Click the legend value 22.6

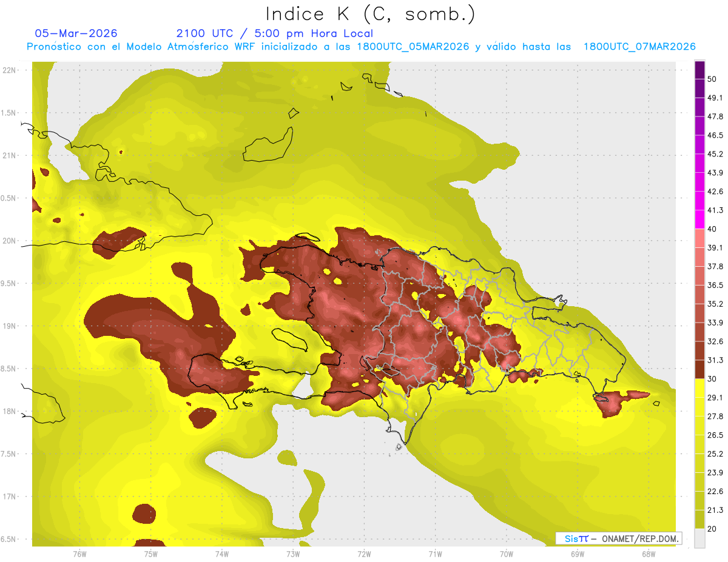[x=715, y=491]
